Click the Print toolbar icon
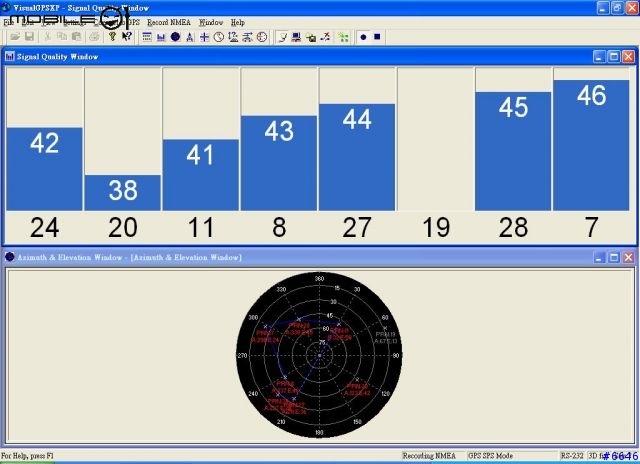Viewport: 640px width, 464px height. pos(94,37)
